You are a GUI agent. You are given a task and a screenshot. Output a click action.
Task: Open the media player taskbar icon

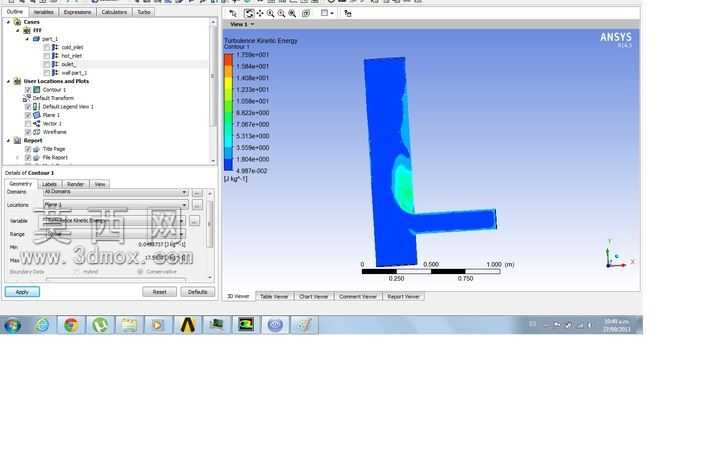(158, 325)
